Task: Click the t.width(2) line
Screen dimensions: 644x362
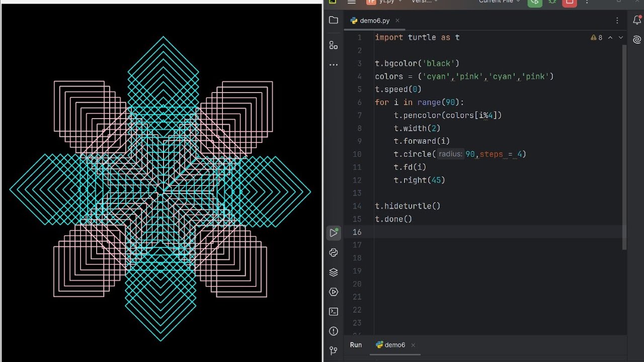Action: pyautogui.click(x=417, y=128)
